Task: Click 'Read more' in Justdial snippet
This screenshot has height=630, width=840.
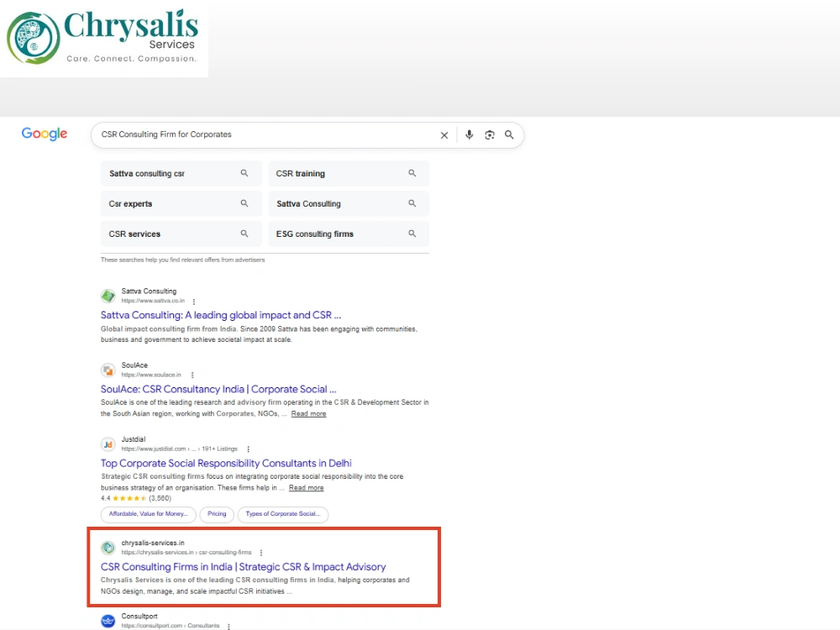Action: (306, 487)
